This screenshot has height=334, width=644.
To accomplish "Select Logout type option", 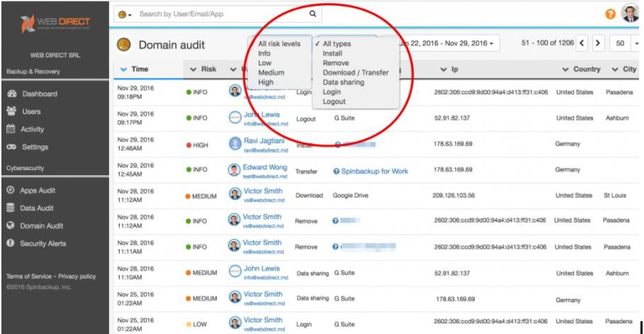I will click(x=334, y=101).
